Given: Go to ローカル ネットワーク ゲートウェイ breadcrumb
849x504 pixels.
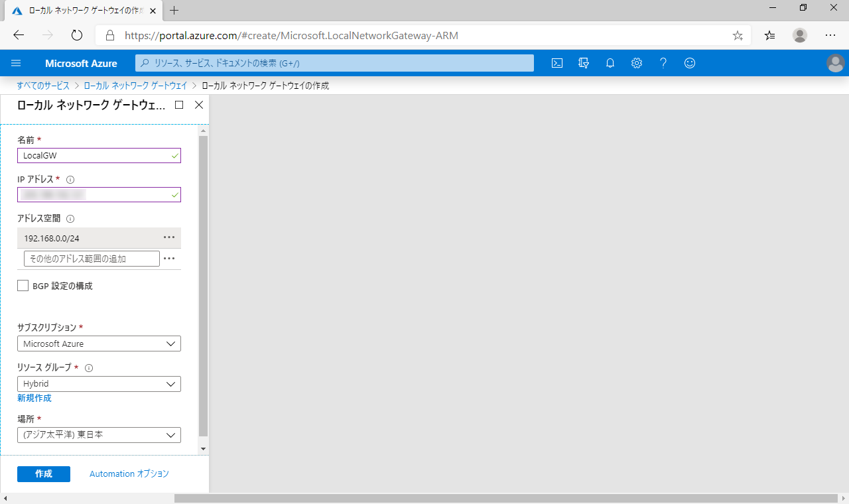Looking at the screenshot, I should (135, 86).
